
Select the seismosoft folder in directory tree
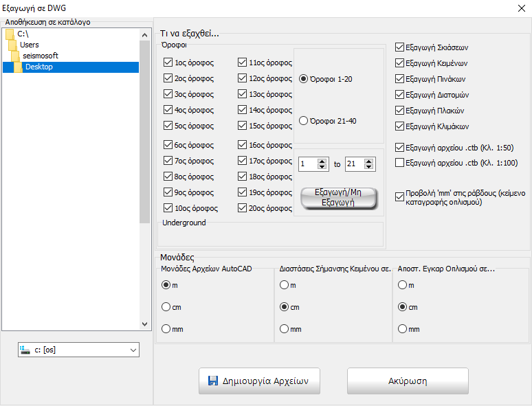(40, 56)
